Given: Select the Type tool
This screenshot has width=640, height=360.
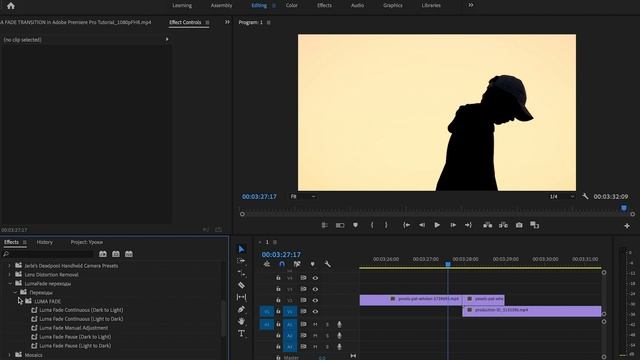Looking at the screenshot, I should pyautogui.click(x=241, y=333).
